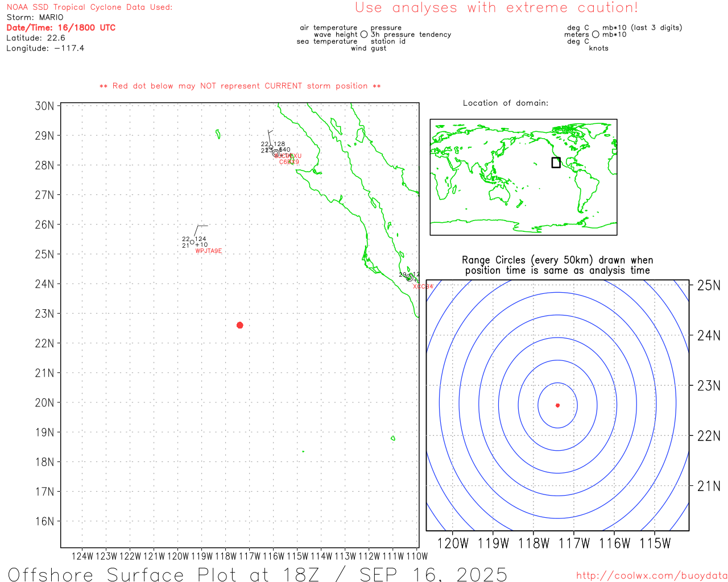The image size is (728, 582).
Task: Click the 'sea temperature' legend label
Action: tap(327, 41)
